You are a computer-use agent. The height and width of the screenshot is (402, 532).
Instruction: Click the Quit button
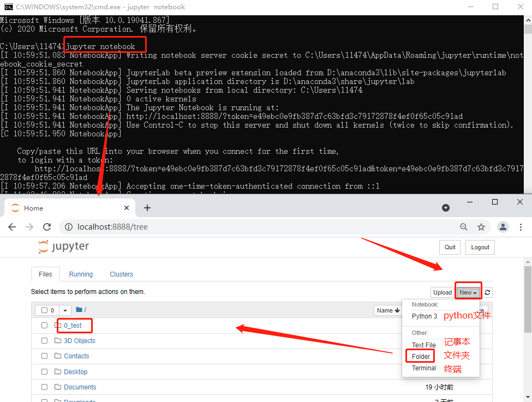click(450, 247)
